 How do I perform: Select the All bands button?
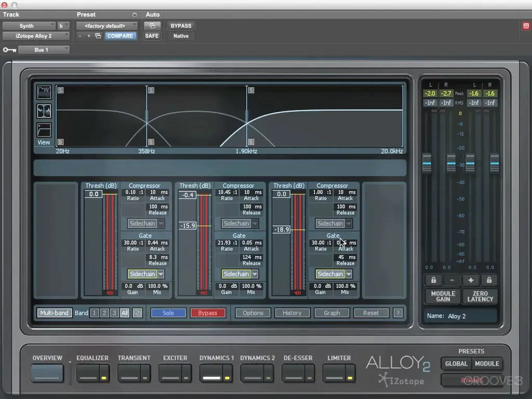(x=125, y=313)
